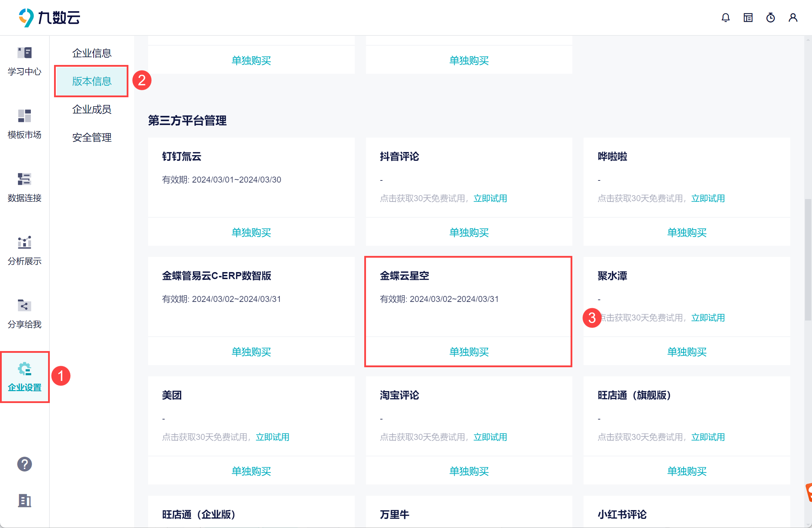
Task: Click the task list icon in header
Action: click(748, 18)
